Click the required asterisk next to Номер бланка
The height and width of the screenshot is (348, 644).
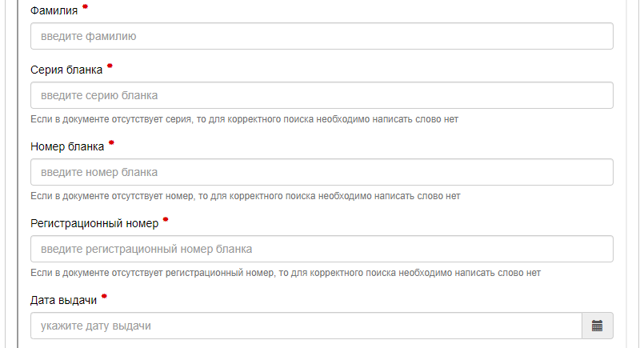[111, 143]
